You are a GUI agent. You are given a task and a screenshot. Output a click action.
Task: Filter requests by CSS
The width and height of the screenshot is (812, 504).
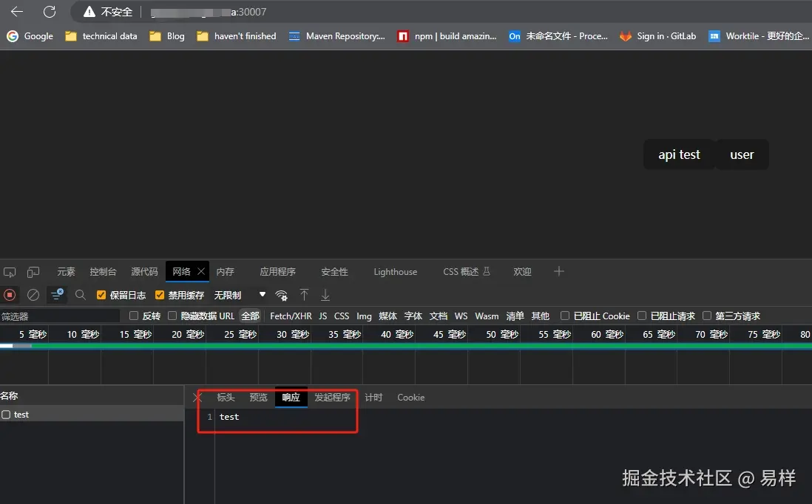pos(341,316)
